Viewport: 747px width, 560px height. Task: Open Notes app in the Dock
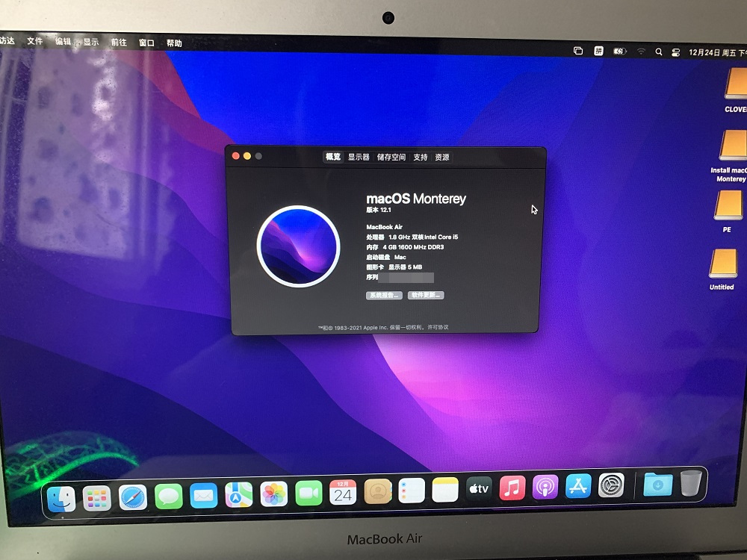(445, 490)
